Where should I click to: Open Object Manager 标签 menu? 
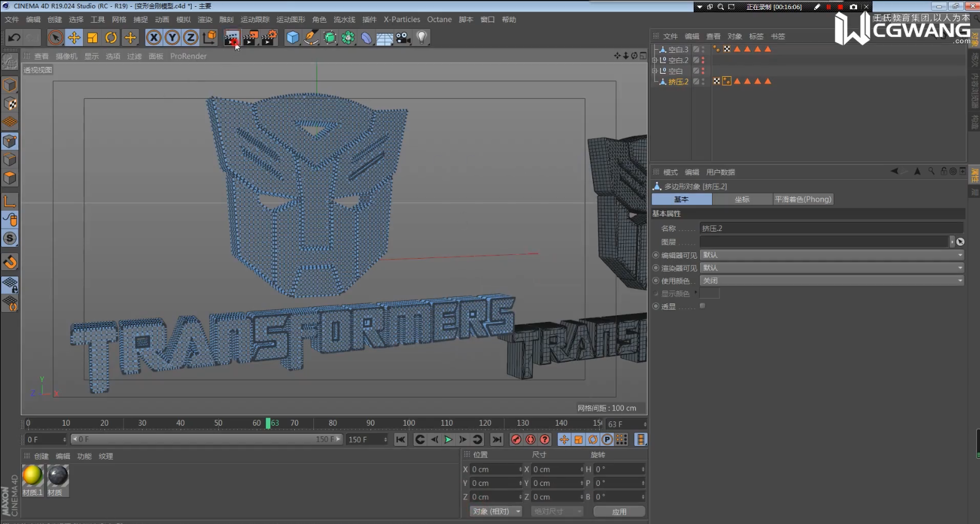click(756, 36)
